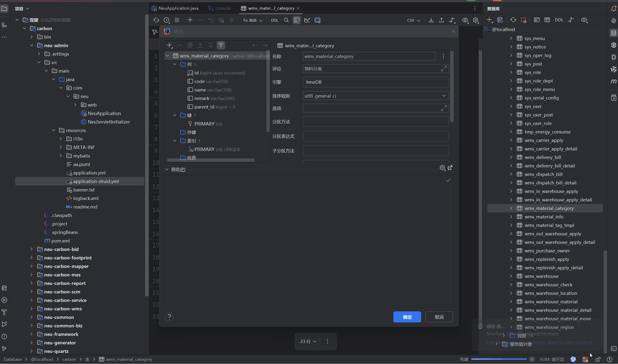Click the add row plus icon
Image resolution: width=618 pixels, height=364 pixels.
pyautogui.click(x=190, y=20)
